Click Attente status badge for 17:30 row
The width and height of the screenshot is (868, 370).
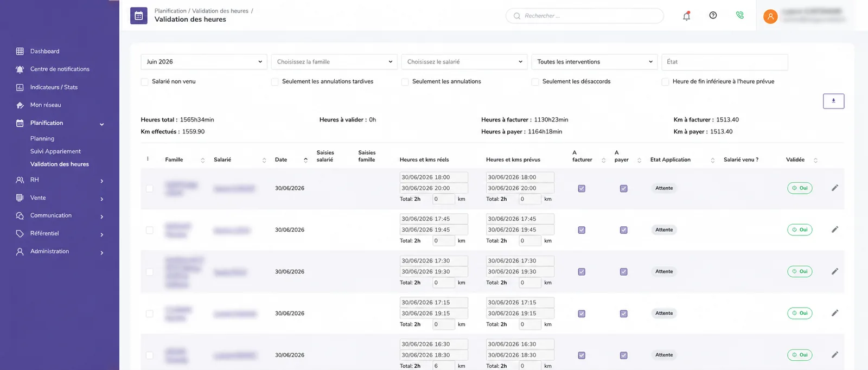[x=664, y=272]
